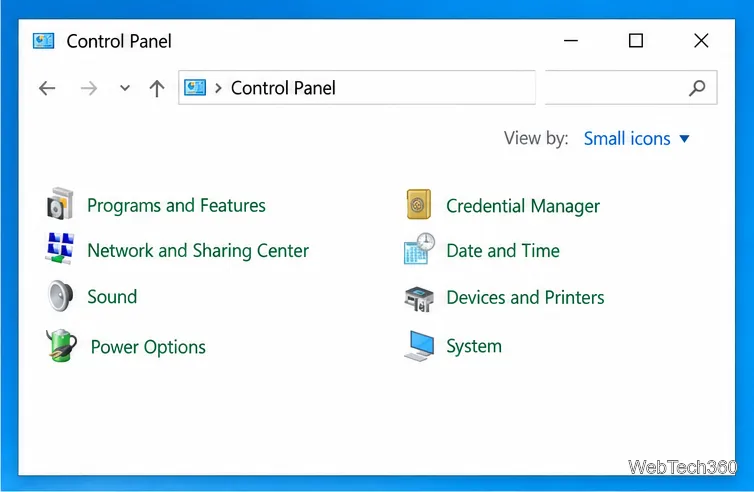The width and height of the screenshot is (754, 492).
Task: Click the Date and Time clock icon
Action: 419,249
